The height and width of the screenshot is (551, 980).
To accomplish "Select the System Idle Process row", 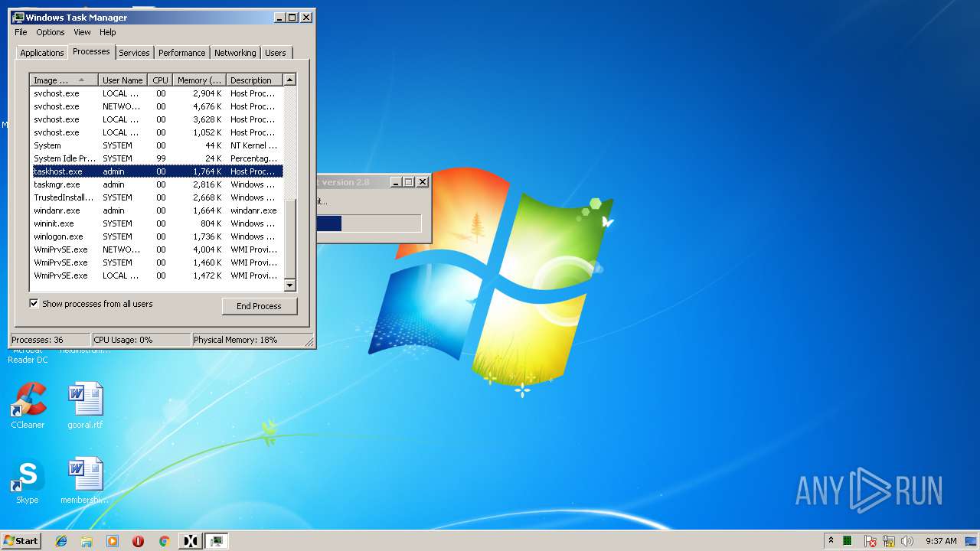I will tap(157, 158).
